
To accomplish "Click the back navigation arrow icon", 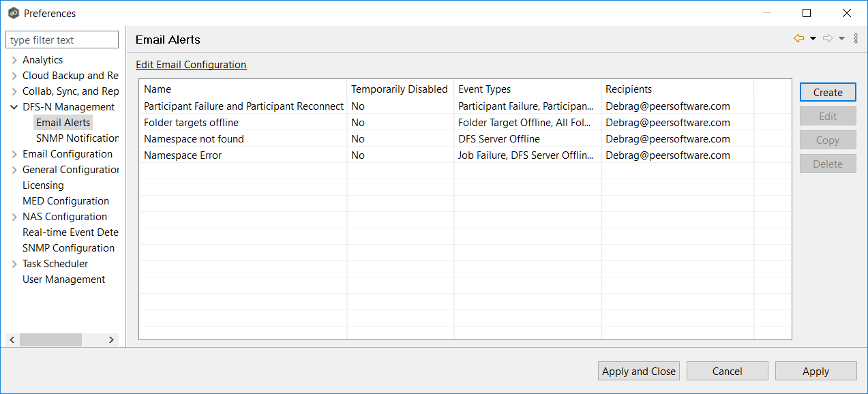I will [x=799, y=39].
